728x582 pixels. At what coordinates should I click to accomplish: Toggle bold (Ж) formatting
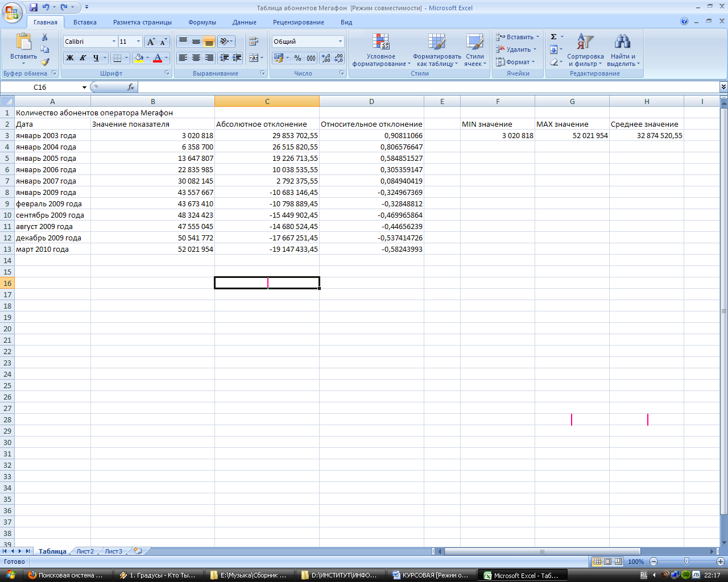pos(70,58)
